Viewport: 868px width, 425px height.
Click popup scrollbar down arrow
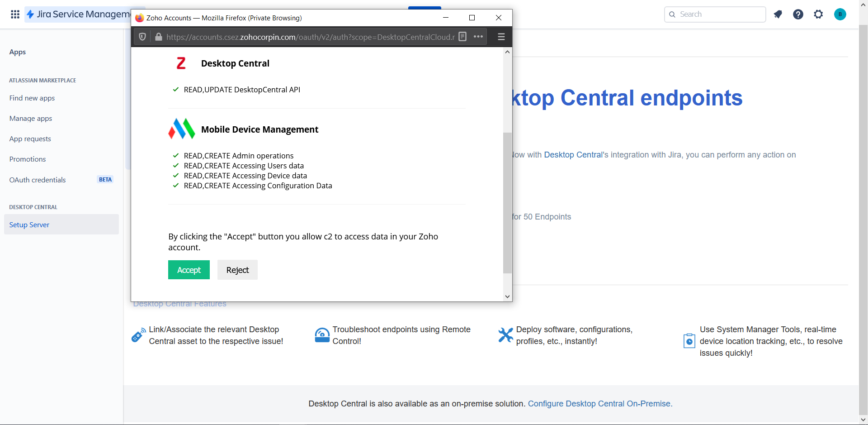[x=507, y=296]
